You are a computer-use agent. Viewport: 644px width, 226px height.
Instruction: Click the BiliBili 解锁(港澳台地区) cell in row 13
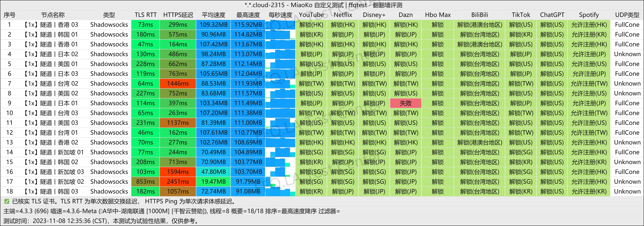479,142
